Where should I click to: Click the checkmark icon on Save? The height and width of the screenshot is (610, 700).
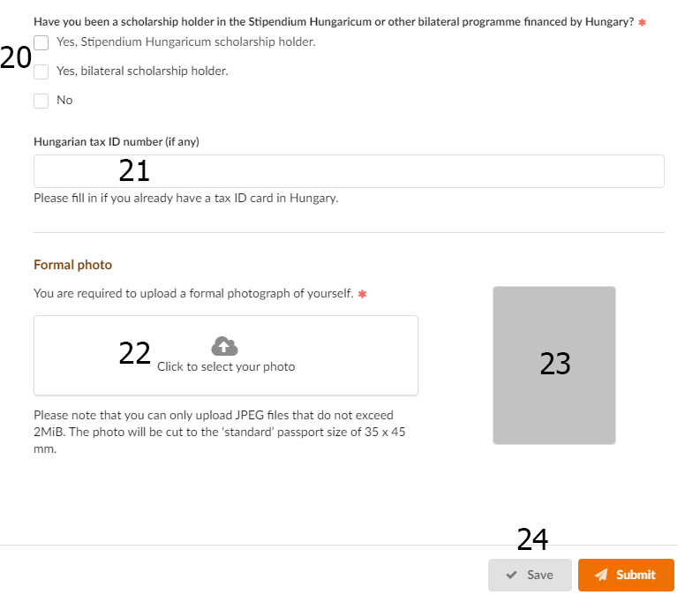point(512,575)
